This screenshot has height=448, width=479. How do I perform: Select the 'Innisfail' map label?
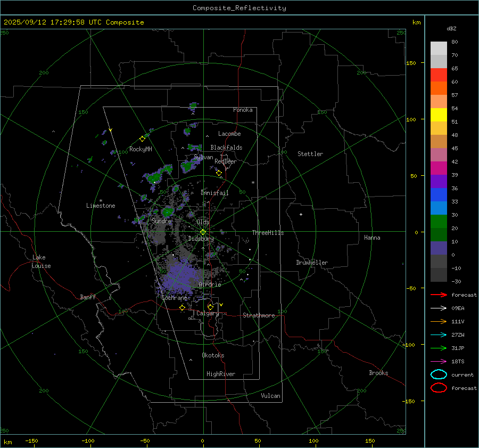(214, 193)
